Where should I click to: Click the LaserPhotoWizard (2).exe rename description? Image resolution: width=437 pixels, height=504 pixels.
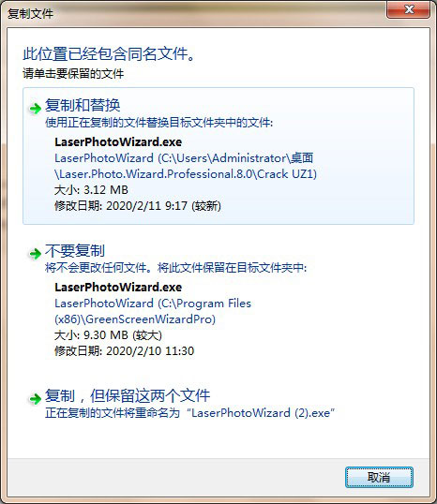click(189, 413)
